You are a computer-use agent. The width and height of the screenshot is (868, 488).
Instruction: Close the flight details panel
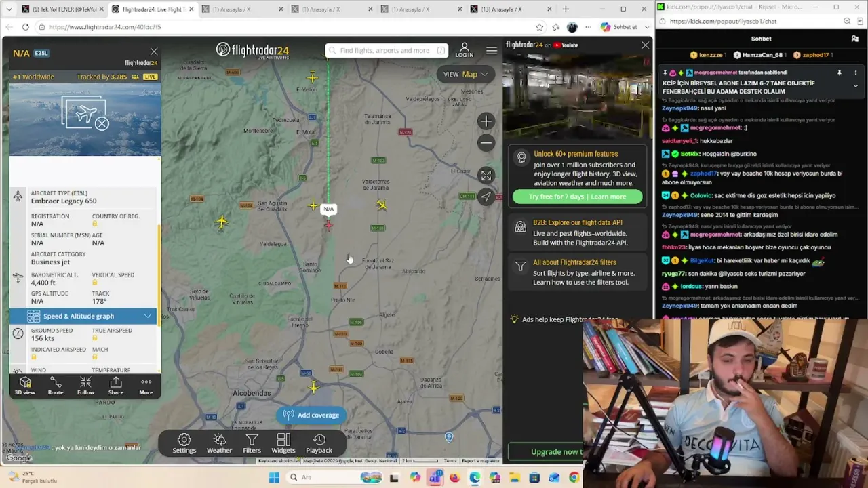click(x=154, y=52)
